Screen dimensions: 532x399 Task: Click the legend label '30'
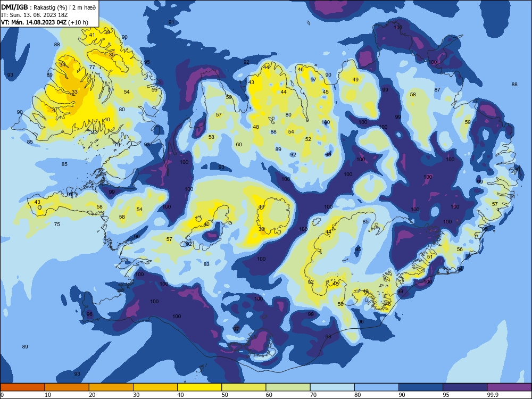[136, 395]
